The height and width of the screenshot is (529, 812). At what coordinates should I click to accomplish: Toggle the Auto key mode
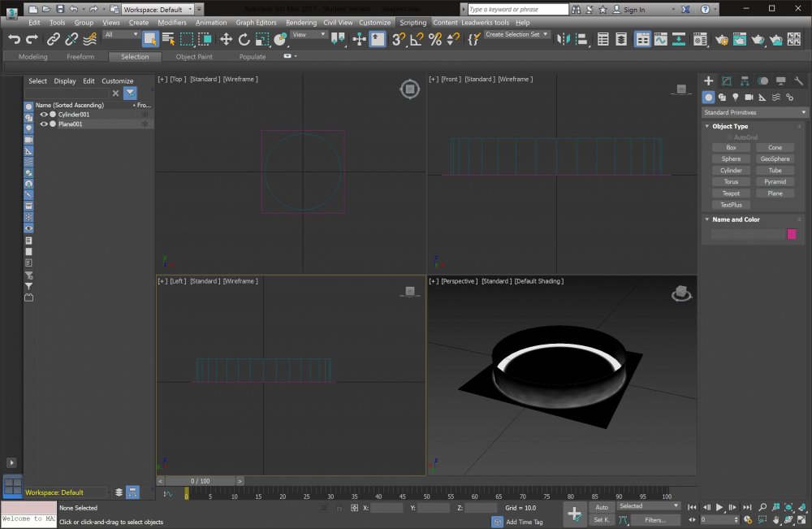tap(602, 506)
